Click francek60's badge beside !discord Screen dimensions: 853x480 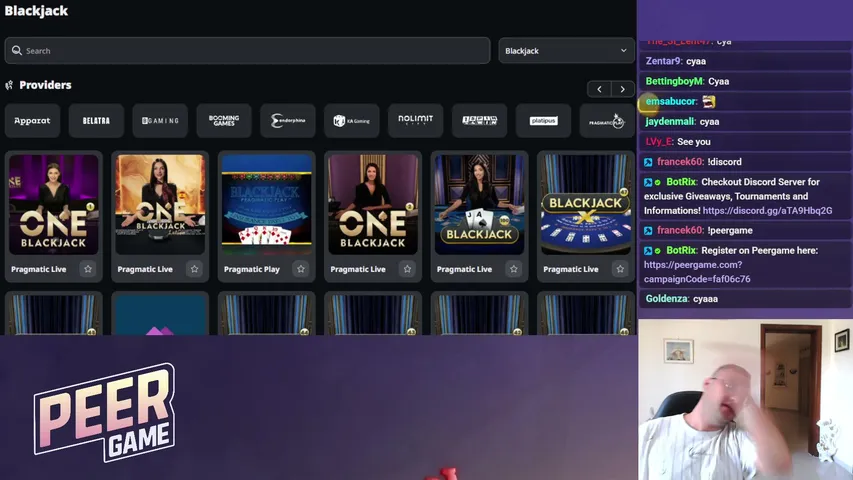[x=648, y=162]
